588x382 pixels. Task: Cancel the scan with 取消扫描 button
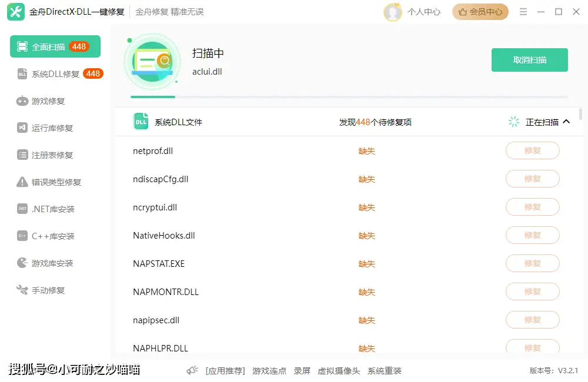tap(529, 60)
